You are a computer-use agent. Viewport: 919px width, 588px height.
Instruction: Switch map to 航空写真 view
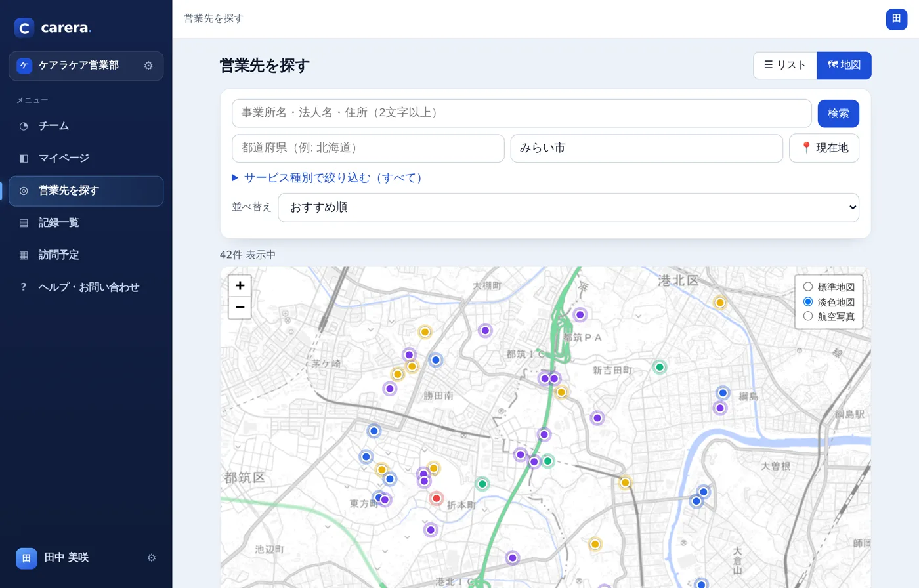tap(808, 316)
